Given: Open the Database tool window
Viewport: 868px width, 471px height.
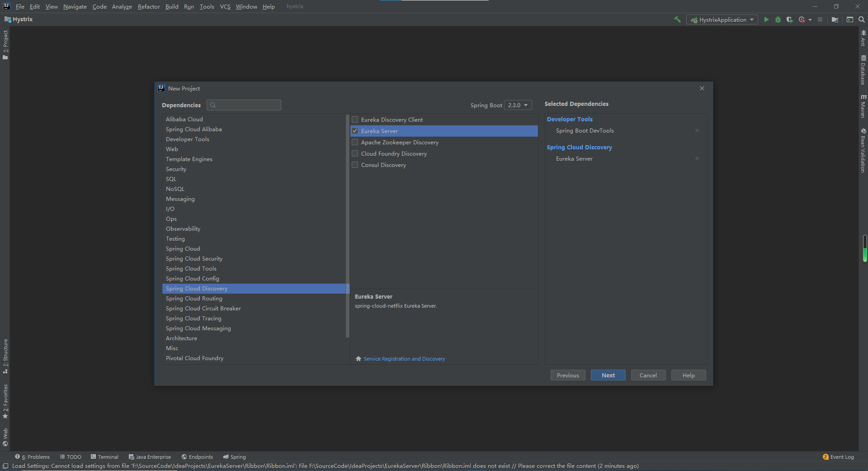Looking at the screenshot, I should tap(863, 70).
